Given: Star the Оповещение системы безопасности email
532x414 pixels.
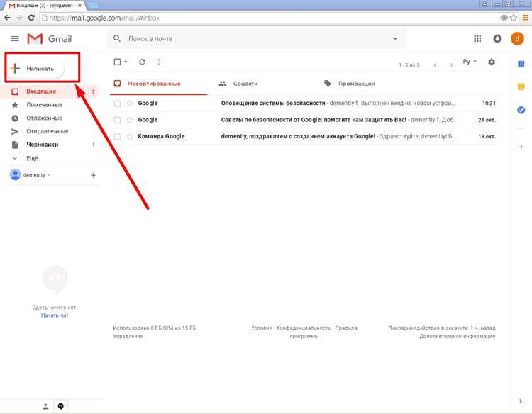Looking at the screenshot, I should [x=130, y=103].
